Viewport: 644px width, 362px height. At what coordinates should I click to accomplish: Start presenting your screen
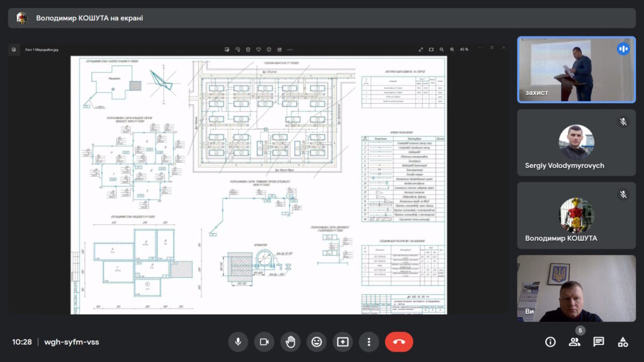click(343, 342)
